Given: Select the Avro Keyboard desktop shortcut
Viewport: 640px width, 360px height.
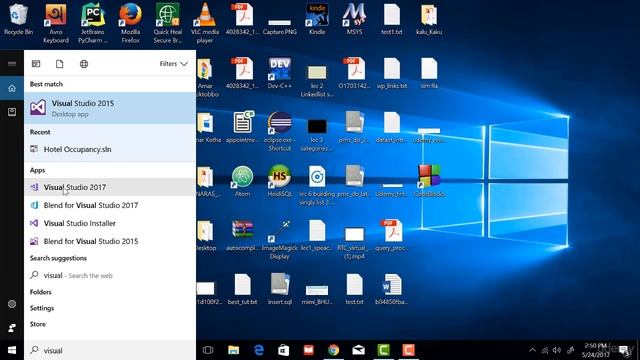Looking at the screenshot, I should point(56,24).
